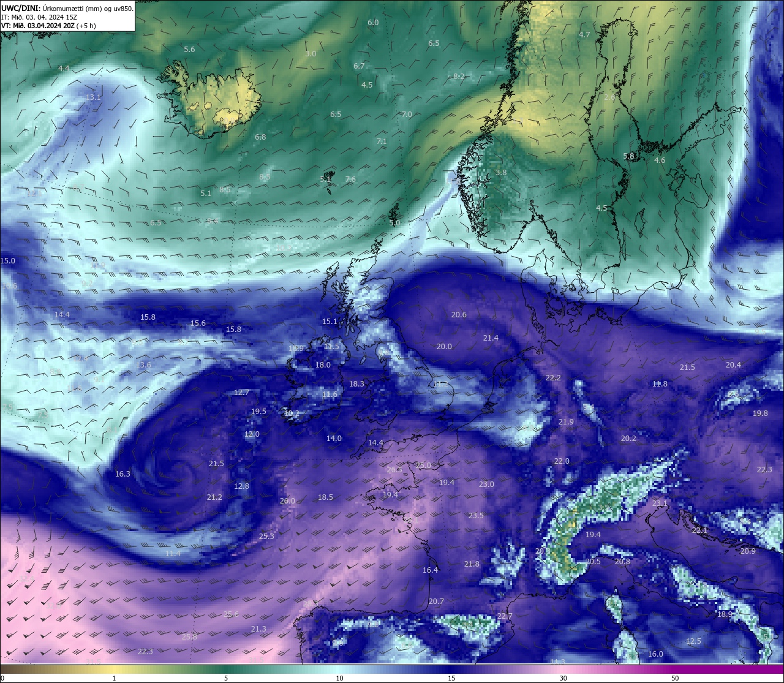784x683 pixels.
Task: Click the map value 3.0
Action: (x=311, y=53)
